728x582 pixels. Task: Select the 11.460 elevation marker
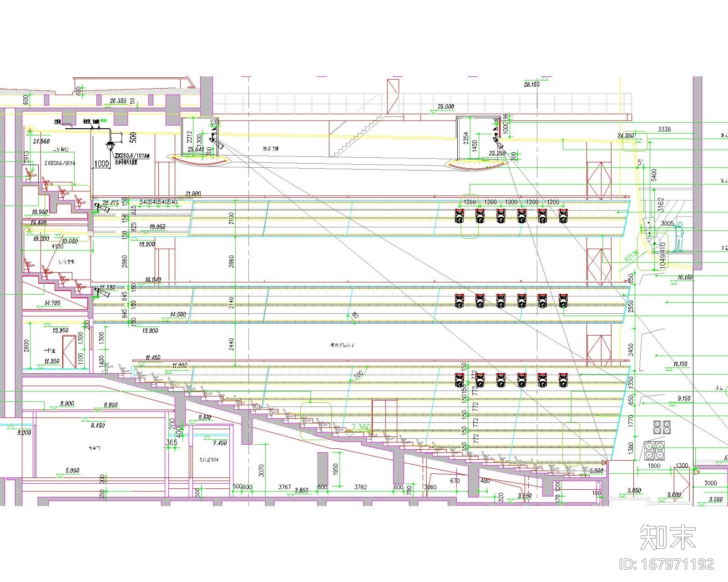point(153,358)
